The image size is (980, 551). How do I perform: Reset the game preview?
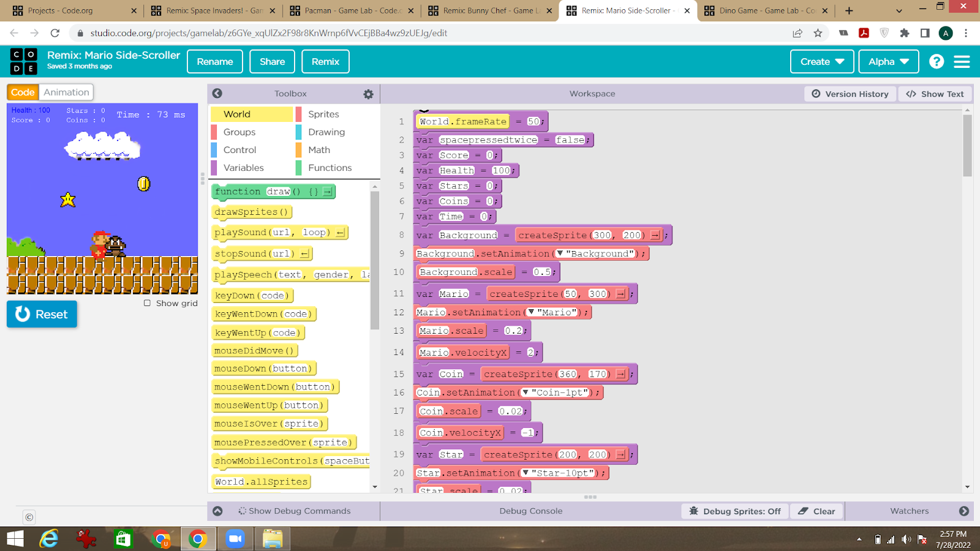[42, 314]
